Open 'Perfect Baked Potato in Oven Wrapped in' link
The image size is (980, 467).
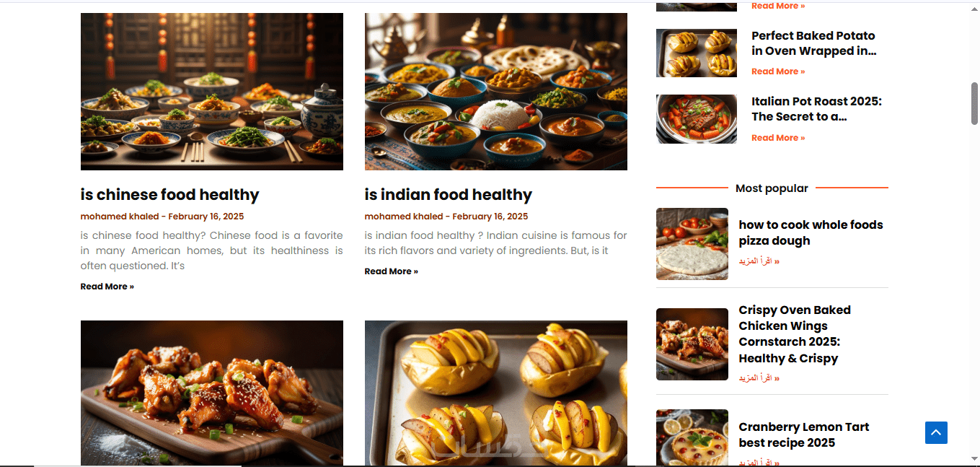pos(813,43)
